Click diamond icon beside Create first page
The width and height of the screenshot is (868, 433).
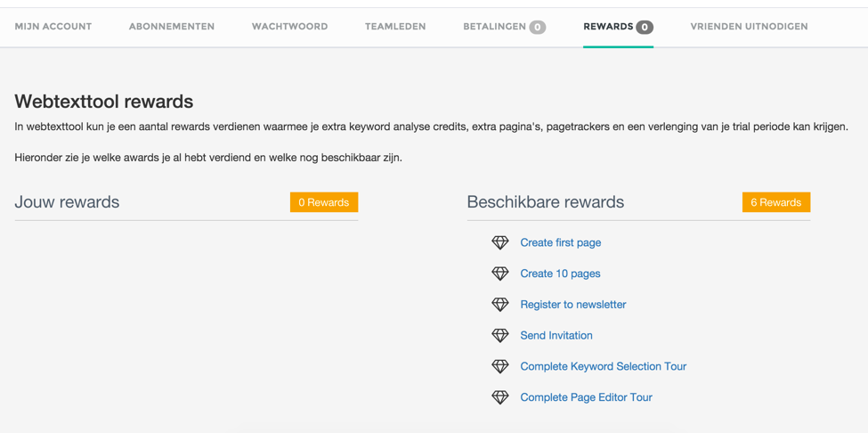pyautogui.click(x=500, y=242)
